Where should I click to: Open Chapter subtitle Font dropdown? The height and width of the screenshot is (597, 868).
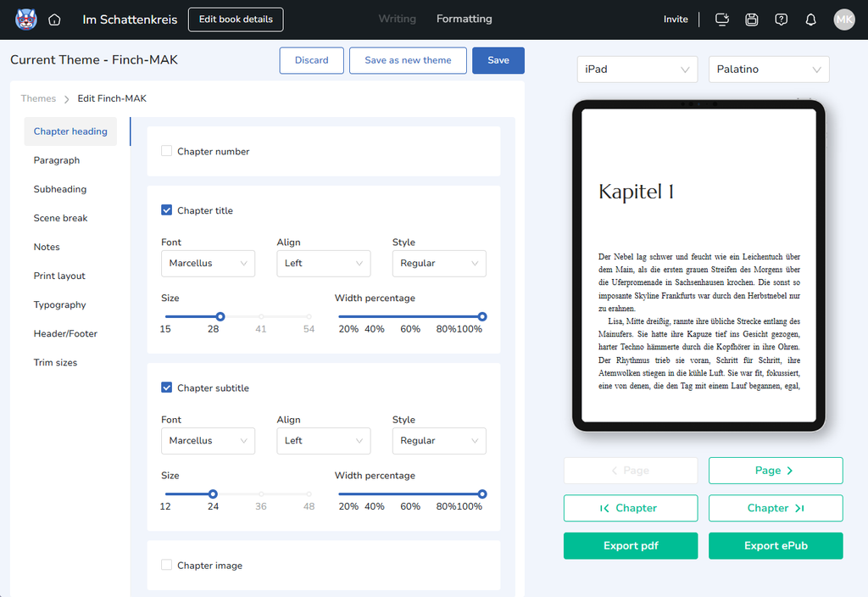tap(209, 441)
